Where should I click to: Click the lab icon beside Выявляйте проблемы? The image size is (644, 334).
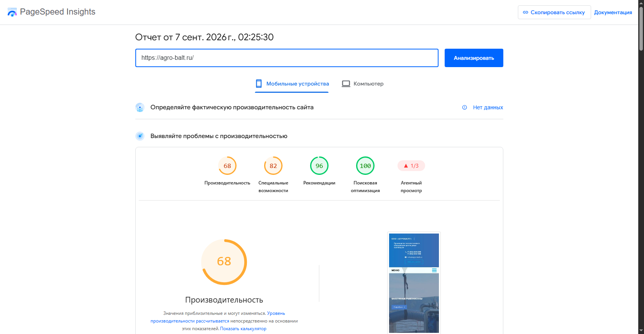[x=140, y=136]
